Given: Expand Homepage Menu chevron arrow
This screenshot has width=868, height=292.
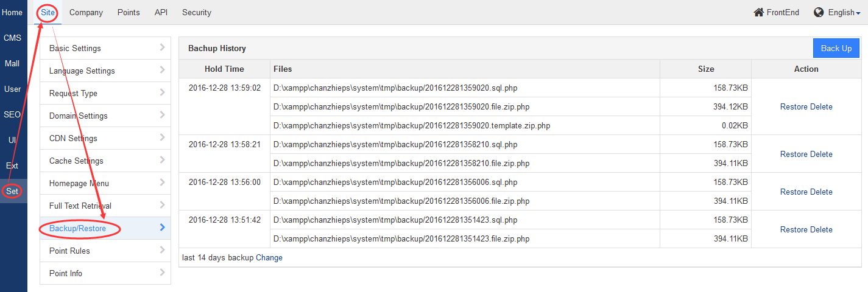Looking at the screenshot, I should 162,182.
